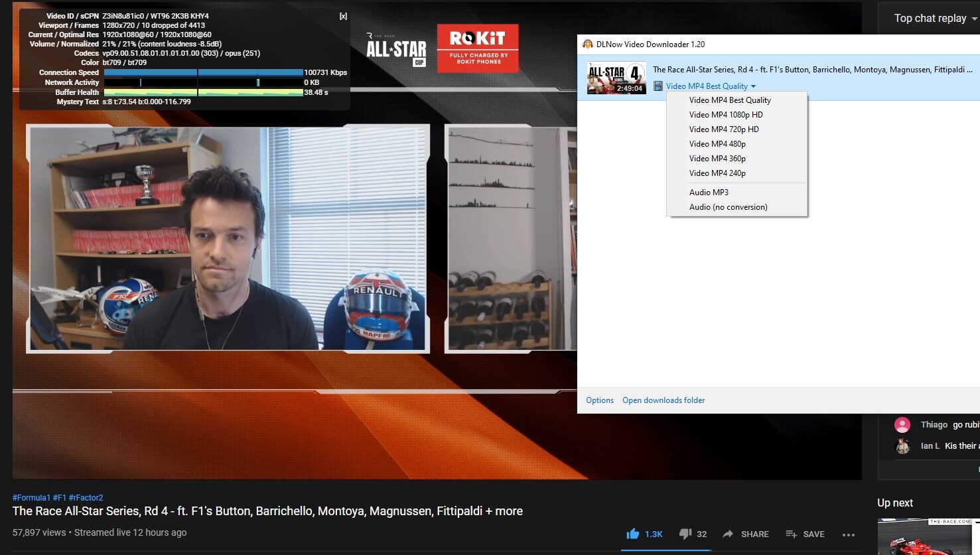Click the DLNow app icon in title bar
The height and width of the screenshot is (555, 980).
click(587, 44)
